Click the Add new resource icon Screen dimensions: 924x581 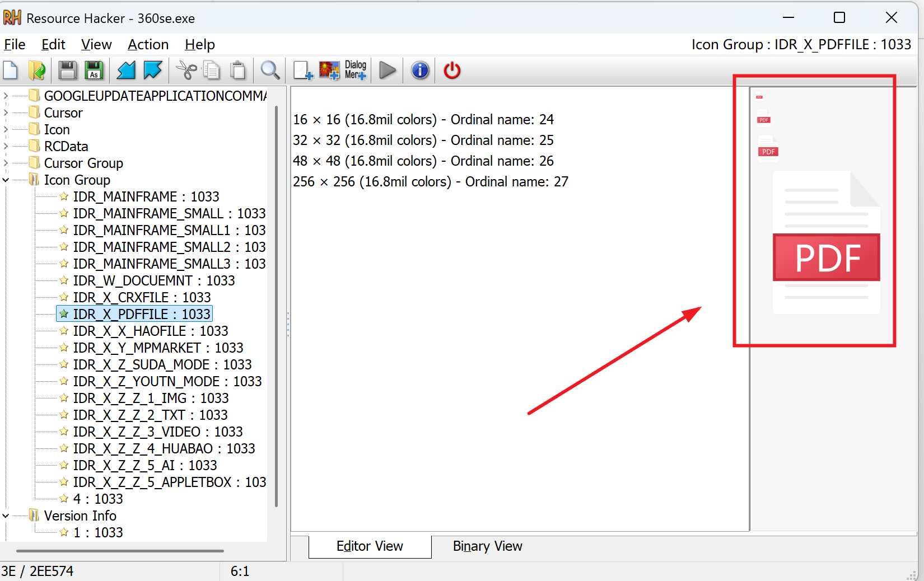[303, 71]
